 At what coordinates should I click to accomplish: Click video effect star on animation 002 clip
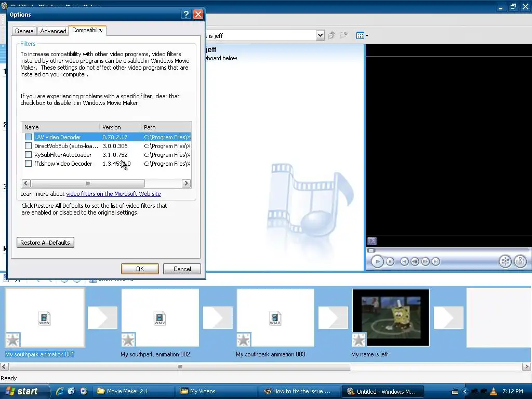tap(128, 340)
